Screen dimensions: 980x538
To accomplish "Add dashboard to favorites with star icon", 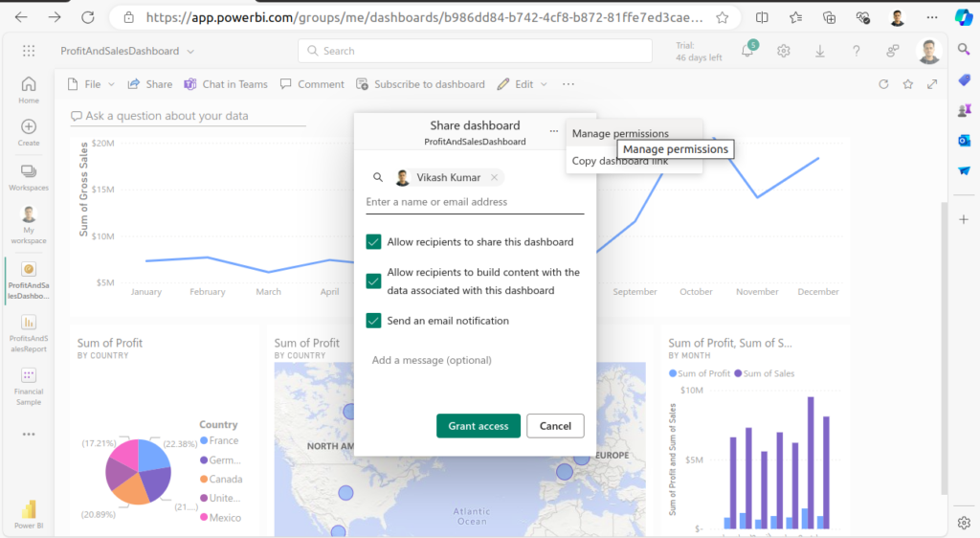I will pyautogui.click(x=907, y=84).
